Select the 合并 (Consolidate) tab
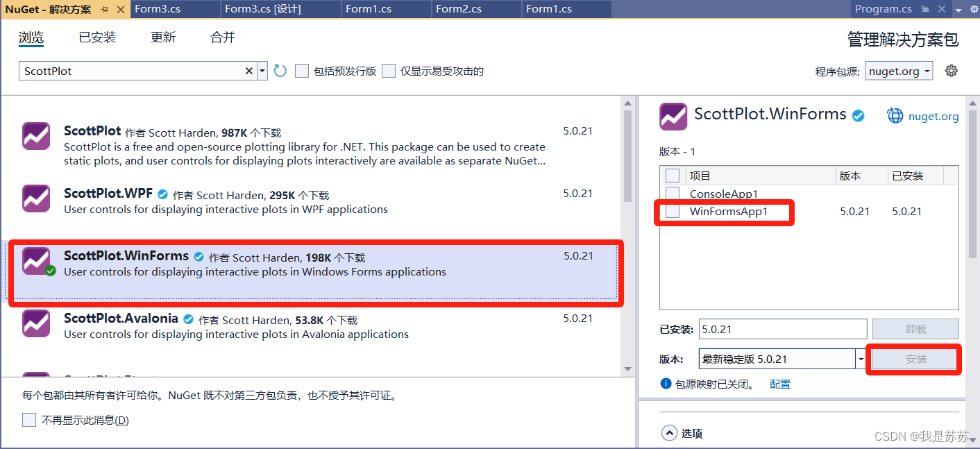The width and height of the screenshot is (980, 449). 223,37
